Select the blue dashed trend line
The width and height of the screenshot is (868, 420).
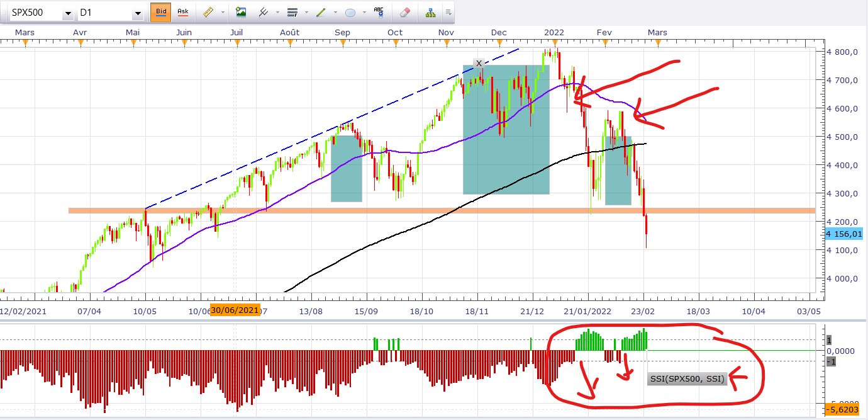(x=332, y=128)
